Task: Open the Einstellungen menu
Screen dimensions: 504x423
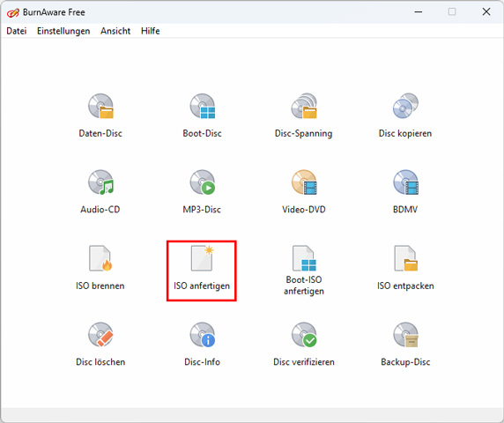Action: [63, 31]
